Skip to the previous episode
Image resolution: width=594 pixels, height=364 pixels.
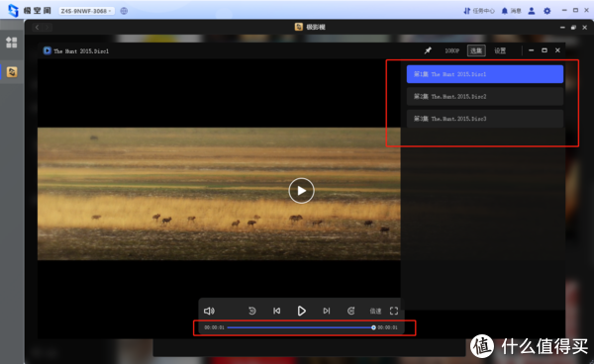click(277, 311)
